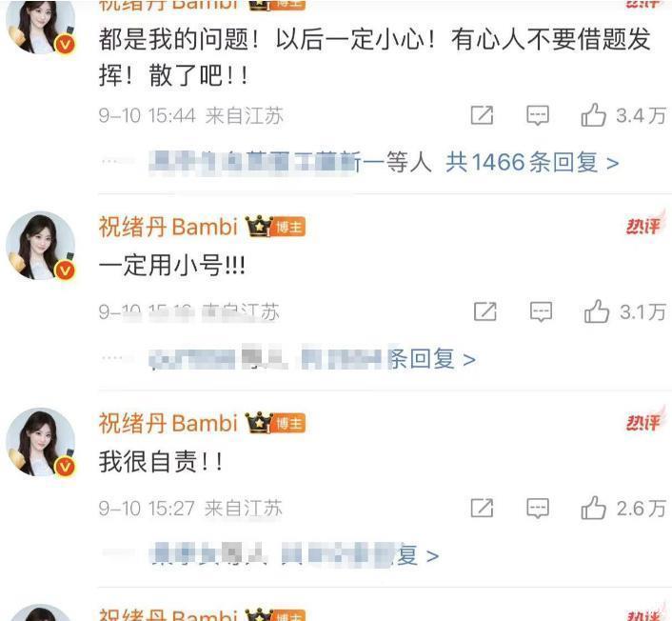Tap the 热评 tag on the '一定用小号!!!' comment
Image resolution: width=672 pixels, height=621 pixels.
click(x=645, y=225)
